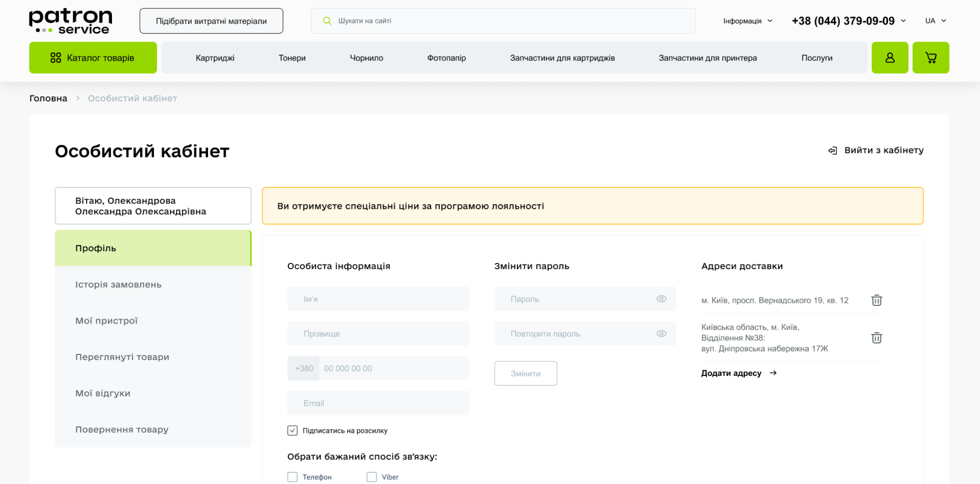Image resolution: width=980 pixels, height=484 pixels.
Task: Delete the Vernadskoho 19 delivery address
Action: [x=876, y=300]
